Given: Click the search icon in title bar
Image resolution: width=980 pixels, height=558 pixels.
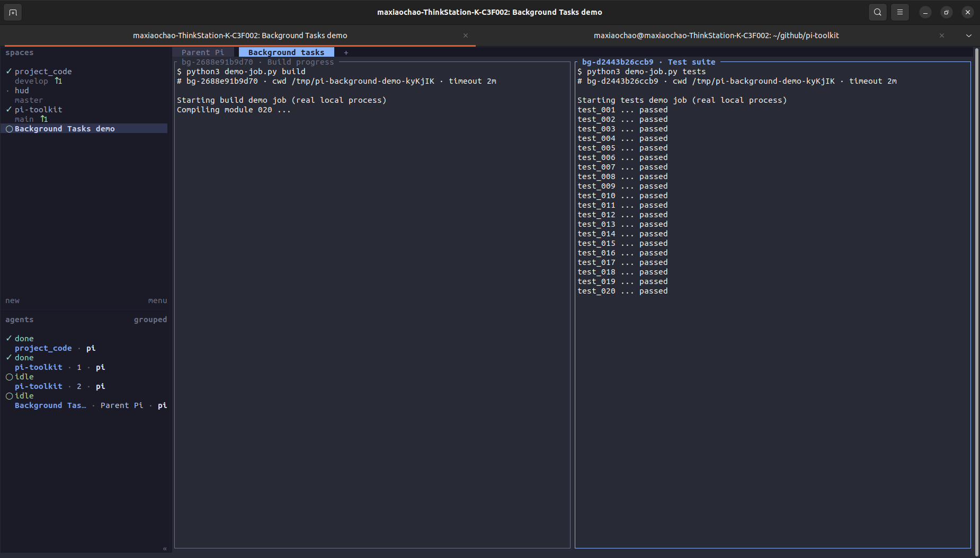Looking at the screenshot, I should point(878,12).
